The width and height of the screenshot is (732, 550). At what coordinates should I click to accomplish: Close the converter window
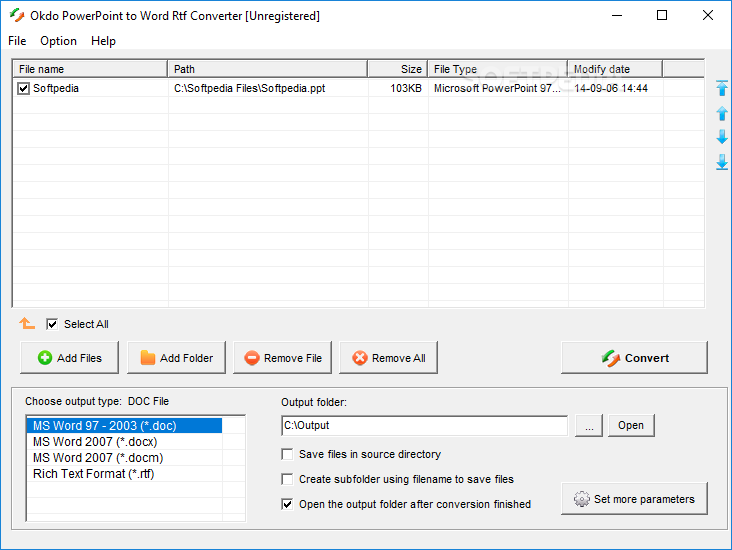click(708, 15)
